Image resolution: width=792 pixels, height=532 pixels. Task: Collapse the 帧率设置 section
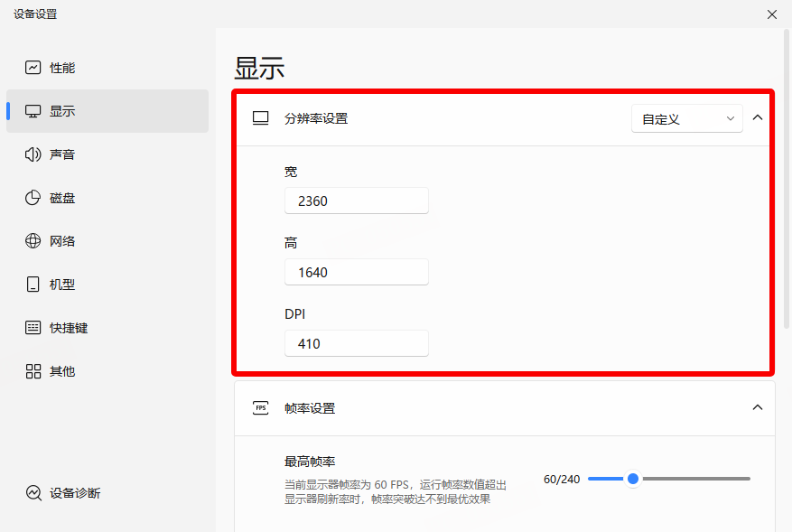click(x=758, y=407)
